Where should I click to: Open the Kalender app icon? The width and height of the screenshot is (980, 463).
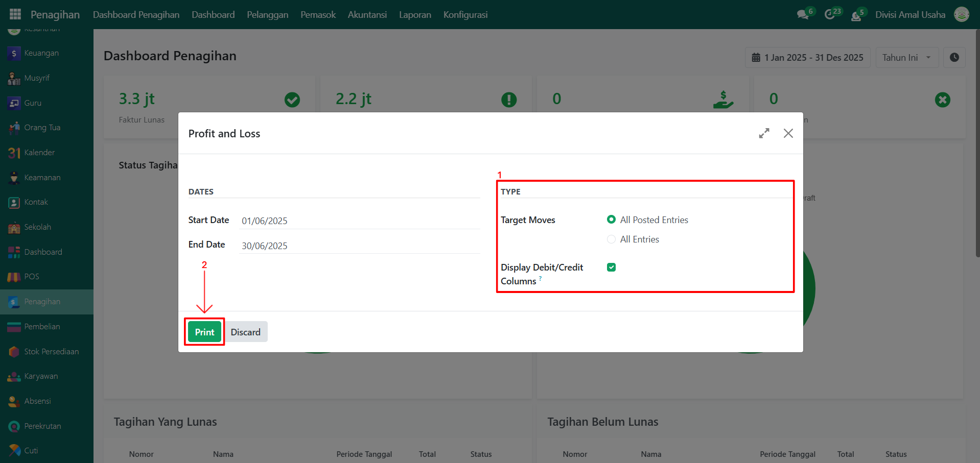(x=14, y=153)
